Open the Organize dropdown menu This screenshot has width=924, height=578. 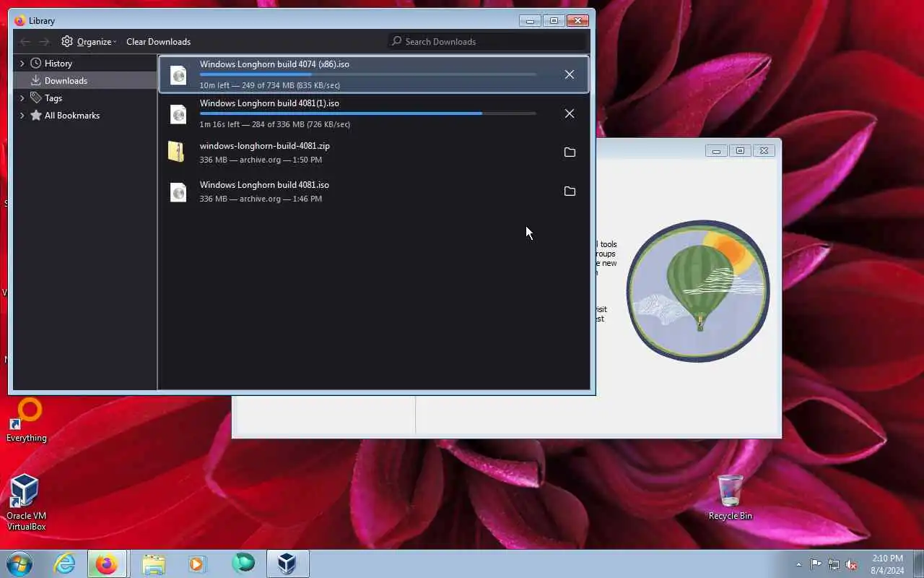(89, 41)
